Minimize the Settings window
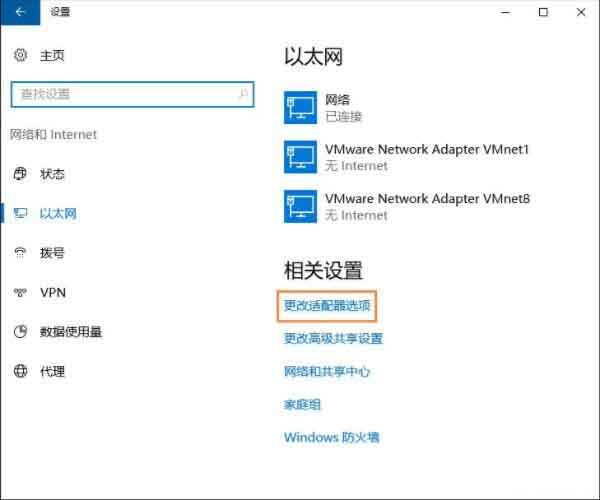Screen dimensions: 600x500 point(505,12)
